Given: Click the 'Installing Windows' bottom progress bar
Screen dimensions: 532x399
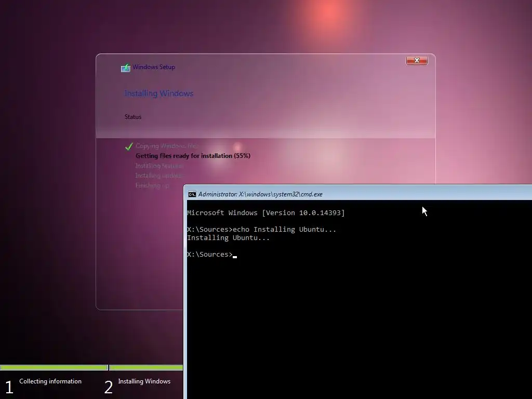Looking at the screenshot, I should pyautogui.click(x=146, y=367).
